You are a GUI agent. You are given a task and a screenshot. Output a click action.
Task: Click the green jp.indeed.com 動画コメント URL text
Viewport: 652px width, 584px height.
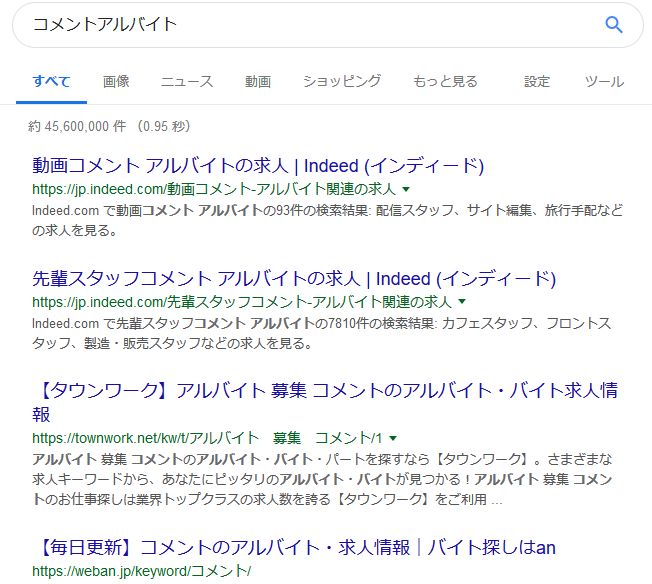214,189
